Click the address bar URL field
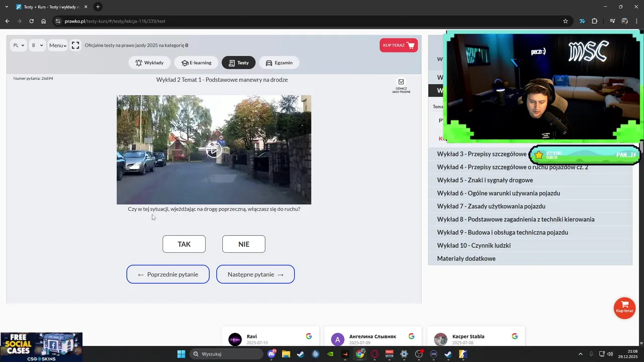Screen dimensions: 644x362 tap(312, 21)
